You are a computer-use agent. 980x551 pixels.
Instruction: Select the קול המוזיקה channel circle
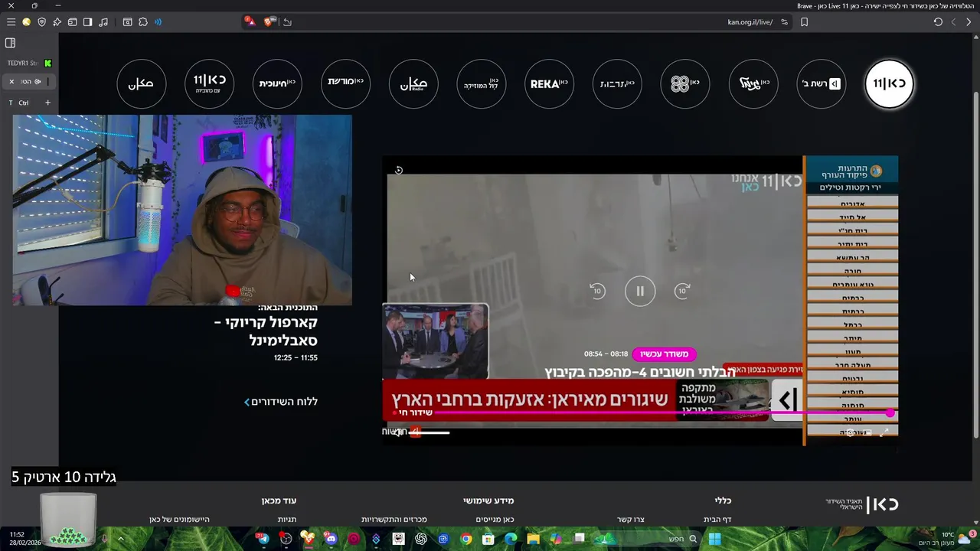click(x=481, y=83)
